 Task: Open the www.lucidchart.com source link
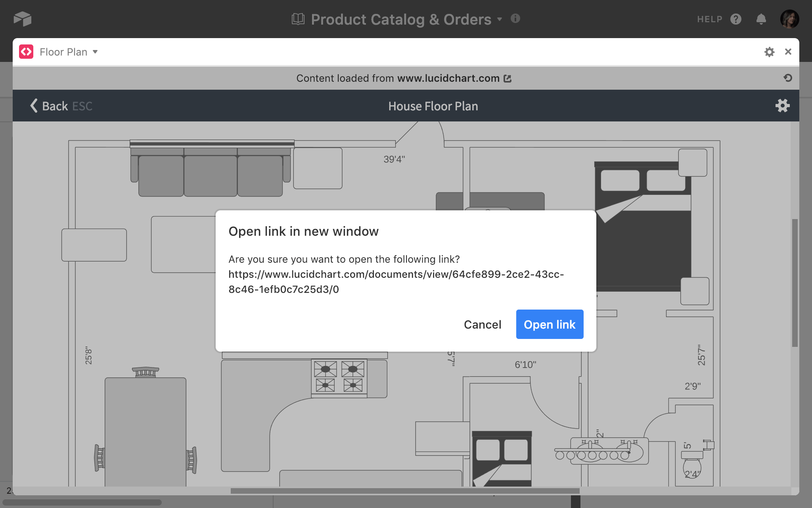(x=448, y=78)
